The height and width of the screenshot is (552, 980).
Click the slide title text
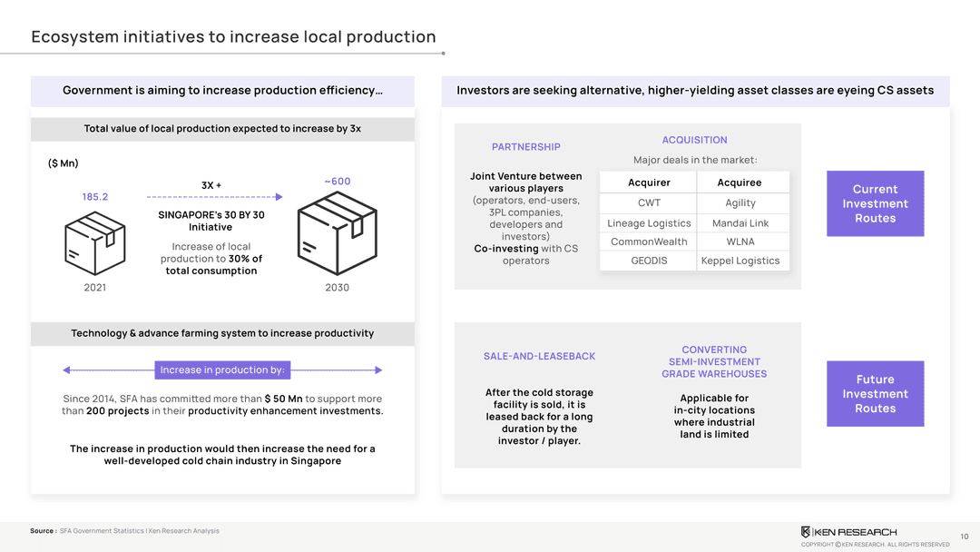(x=233, y=37)
